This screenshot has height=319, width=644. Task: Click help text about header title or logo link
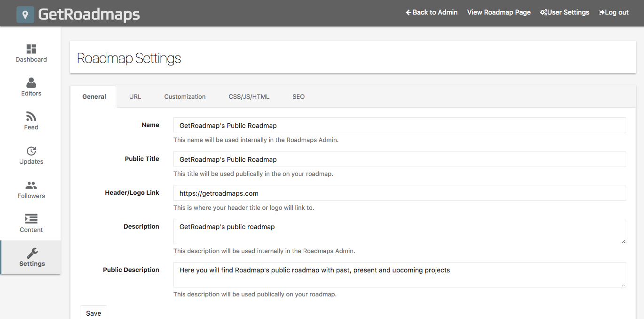click(243, 207)
